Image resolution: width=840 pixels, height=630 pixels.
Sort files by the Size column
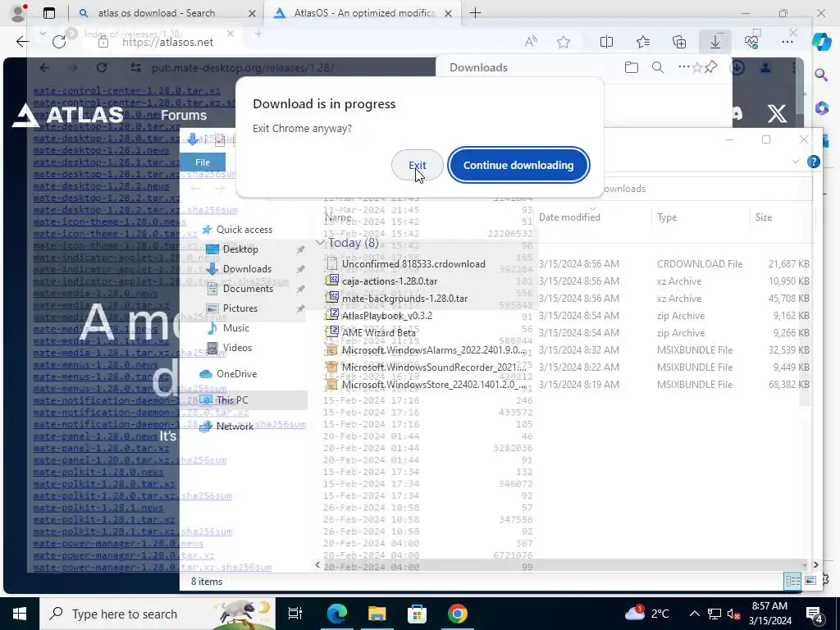tap(764, 217)
